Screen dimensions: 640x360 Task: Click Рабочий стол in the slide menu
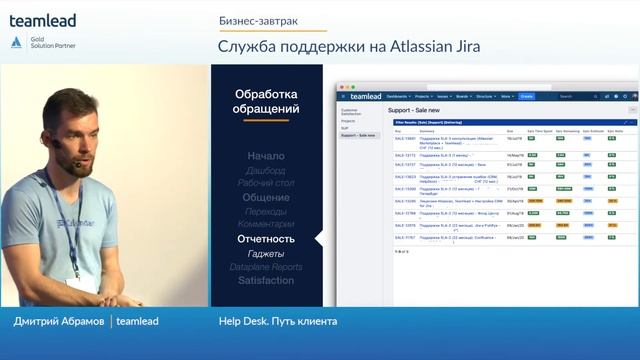point(266,183)
